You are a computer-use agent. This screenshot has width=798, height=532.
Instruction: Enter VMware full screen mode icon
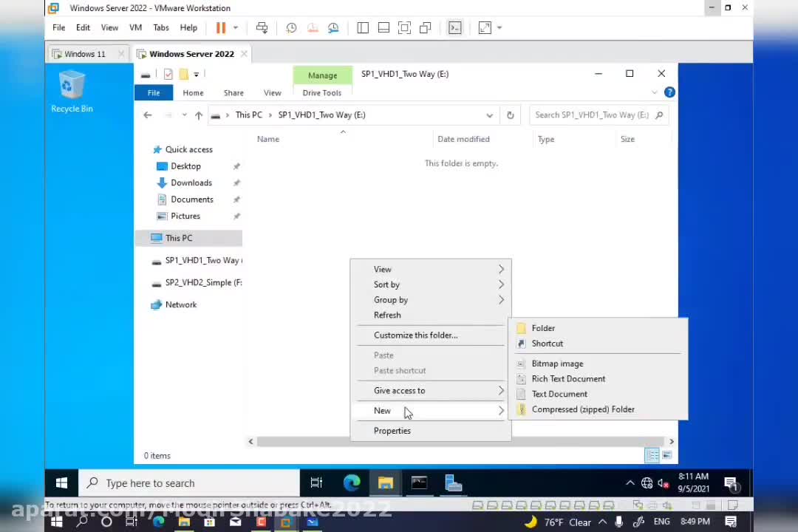pyautogui.click(x=404, y=28)
